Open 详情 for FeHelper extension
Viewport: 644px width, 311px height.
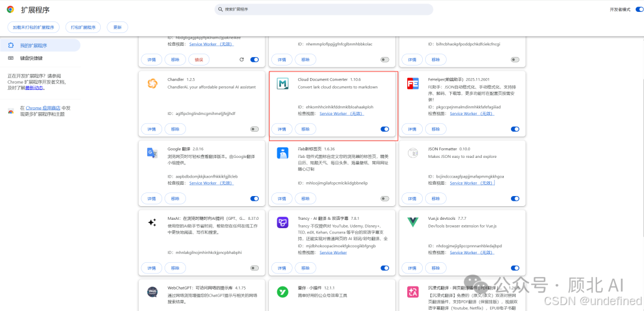(412, 129)
